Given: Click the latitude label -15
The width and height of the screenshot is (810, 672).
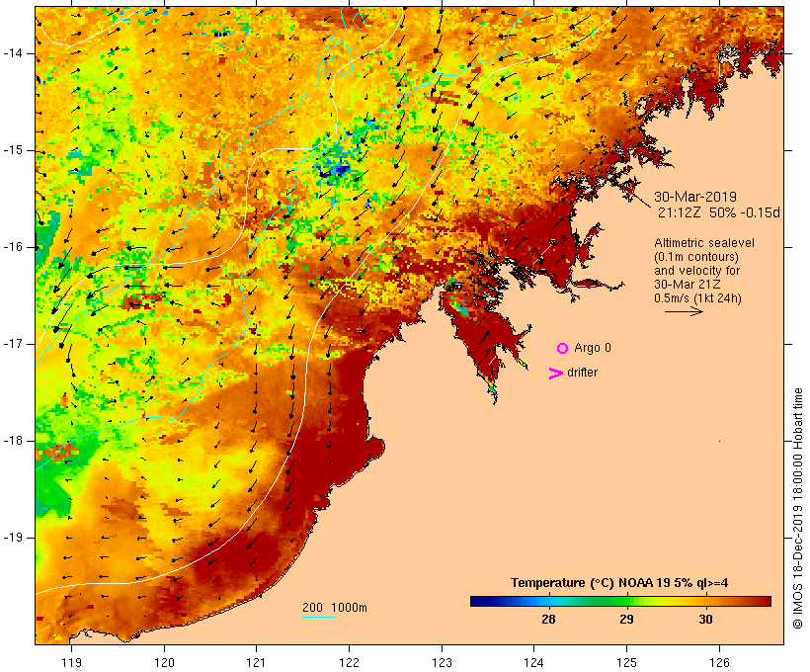Looking at the screenshot, I should (14, 150).
